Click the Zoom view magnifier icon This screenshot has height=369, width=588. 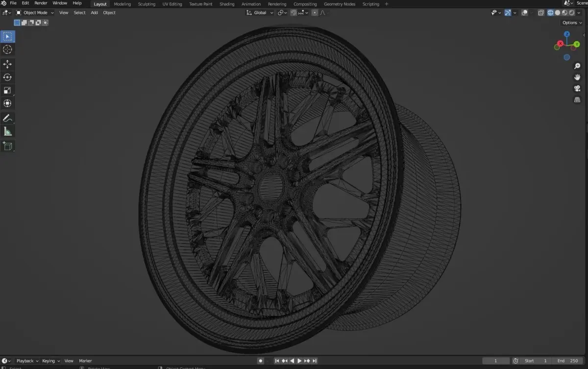coord(577,66)
